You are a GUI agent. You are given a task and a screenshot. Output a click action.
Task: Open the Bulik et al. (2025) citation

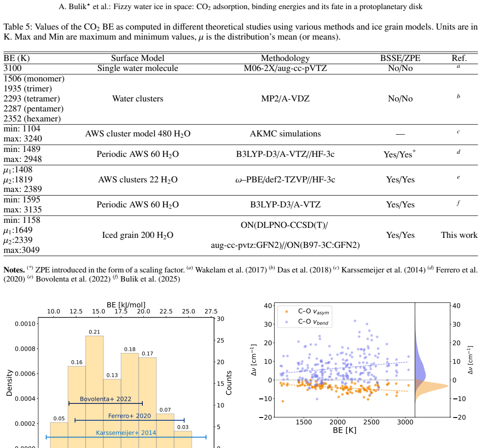coord(150,279)
